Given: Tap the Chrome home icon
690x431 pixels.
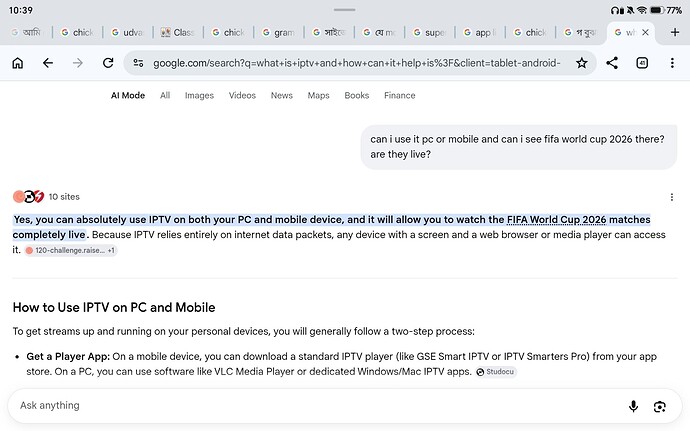Looking at the screenshot, I should coord(18,63).
